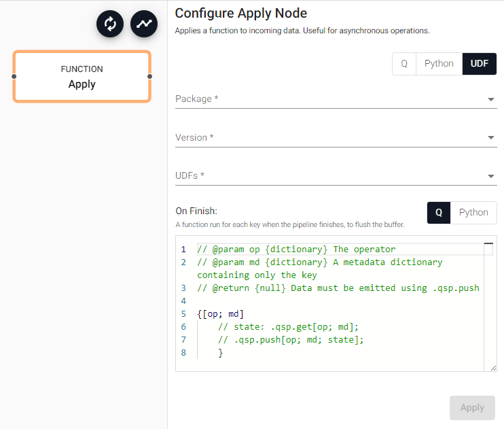Click the circular refresh arrows icon
The width and height of the screenshot is (504, 429).
[110, 24]
